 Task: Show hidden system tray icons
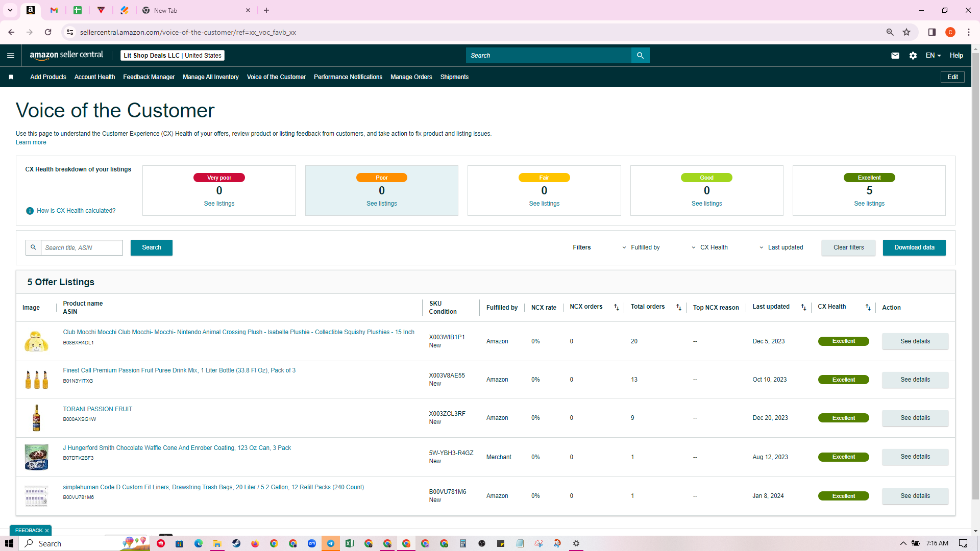[x=903, y=543]
